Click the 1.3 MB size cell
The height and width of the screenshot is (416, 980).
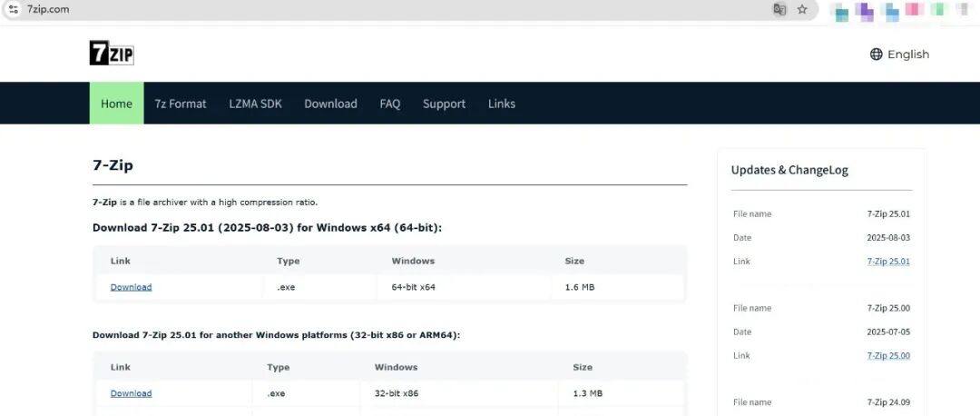[x=587, y=393]
